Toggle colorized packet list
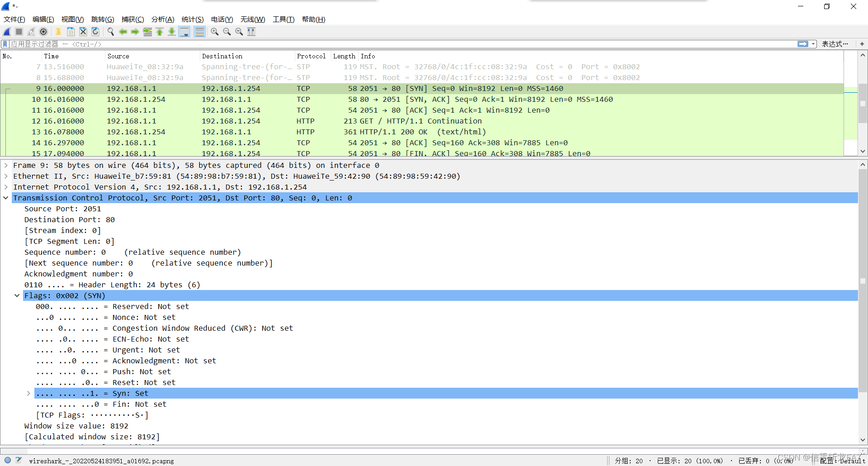This screenshot has height=466, width=868. (199, 32)
